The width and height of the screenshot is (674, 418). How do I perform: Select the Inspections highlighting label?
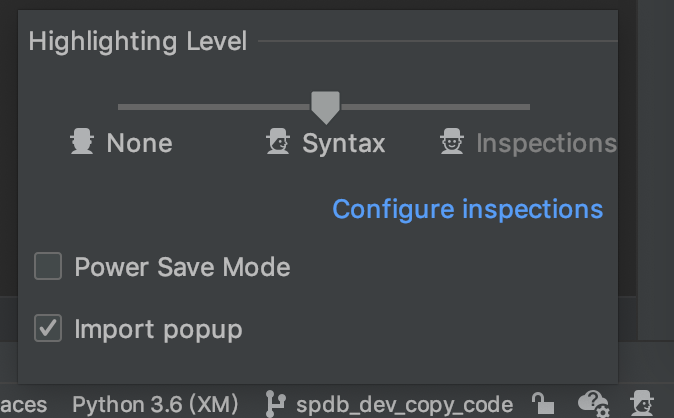coord(545,143)
